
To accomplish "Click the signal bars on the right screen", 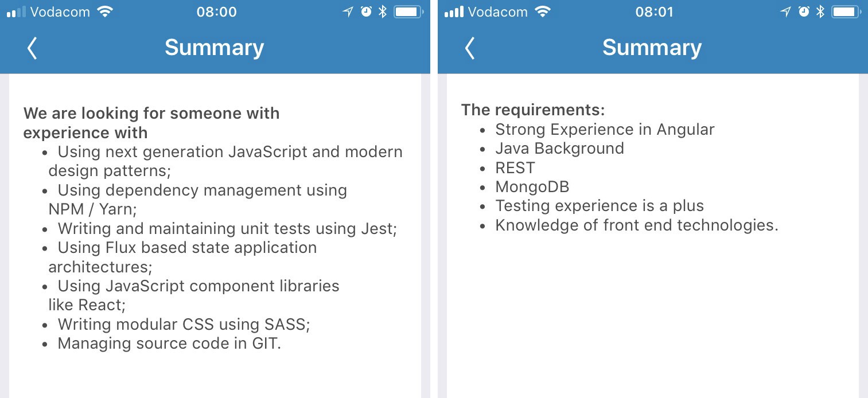I will [454, 11].
